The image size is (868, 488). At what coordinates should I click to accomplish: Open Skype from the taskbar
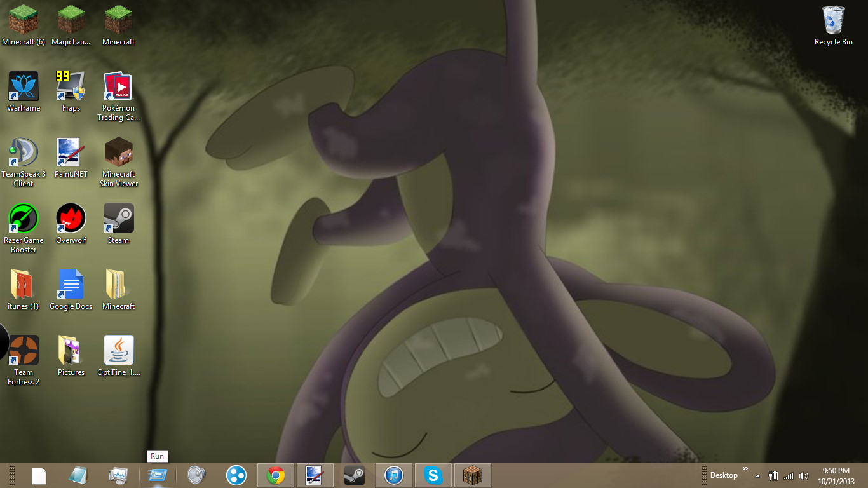click(433, 475)
